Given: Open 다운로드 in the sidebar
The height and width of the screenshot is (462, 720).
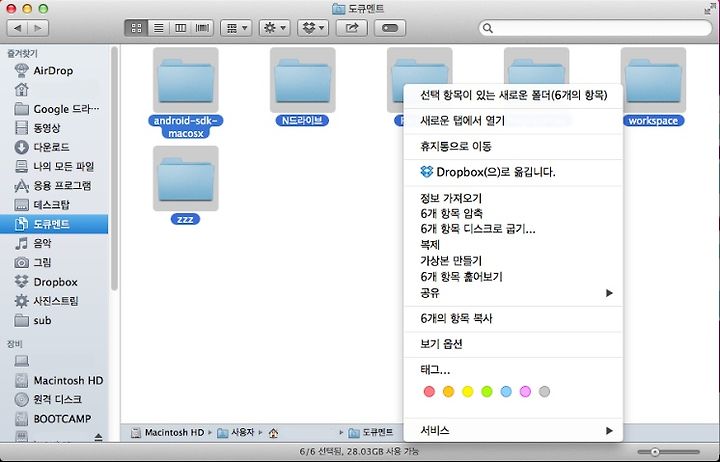Looking at the screenshot, I should coord(54,147).
